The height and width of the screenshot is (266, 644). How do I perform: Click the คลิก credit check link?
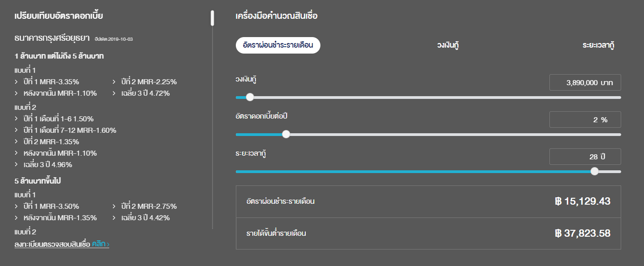tap(100, 244)
